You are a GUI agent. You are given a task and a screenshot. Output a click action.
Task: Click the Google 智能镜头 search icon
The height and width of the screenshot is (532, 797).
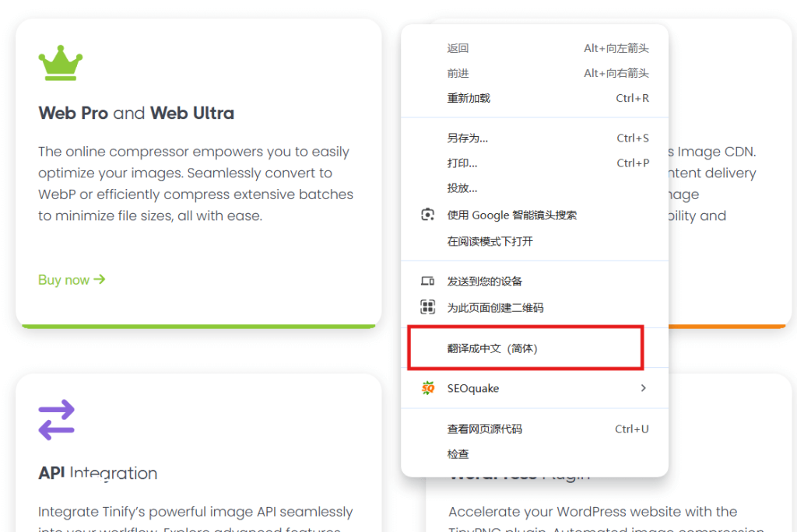point(427,215)
